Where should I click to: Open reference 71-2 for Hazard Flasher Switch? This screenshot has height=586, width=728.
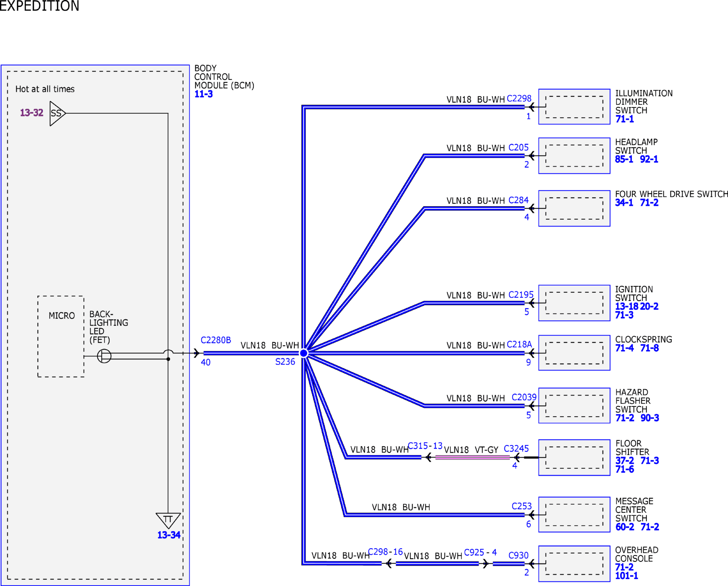point(625,418)
